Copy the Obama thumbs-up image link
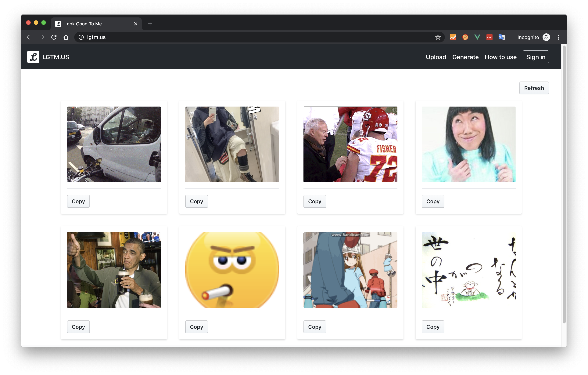 coord(78,327)
